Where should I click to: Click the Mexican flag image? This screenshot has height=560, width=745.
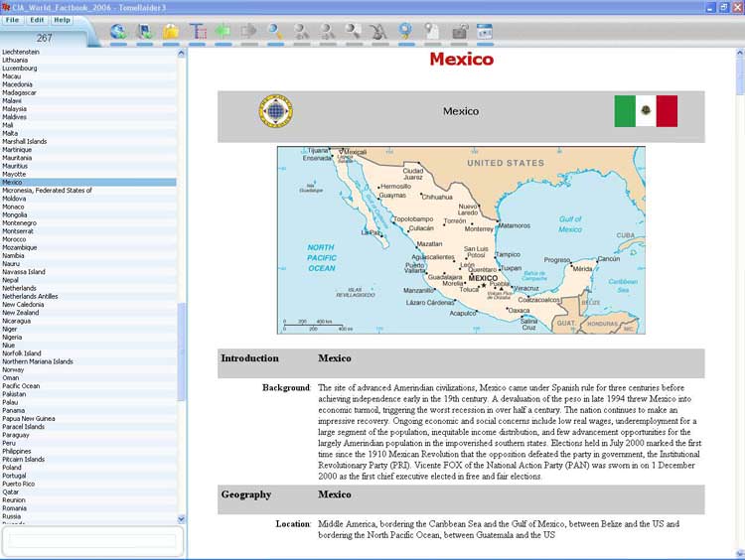(x=646, y=111)
